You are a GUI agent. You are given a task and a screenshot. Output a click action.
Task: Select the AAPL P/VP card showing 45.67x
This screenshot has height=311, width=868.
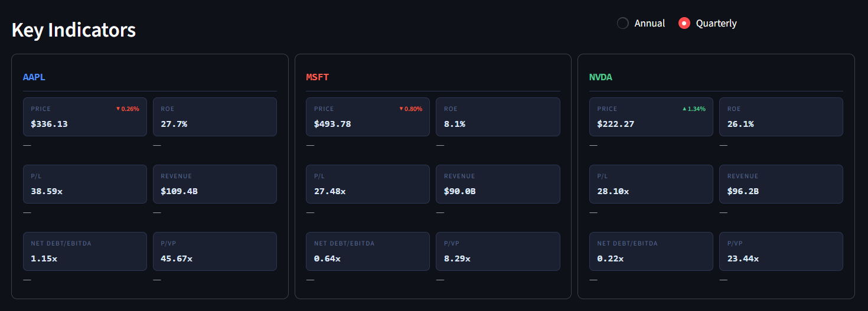215,251
